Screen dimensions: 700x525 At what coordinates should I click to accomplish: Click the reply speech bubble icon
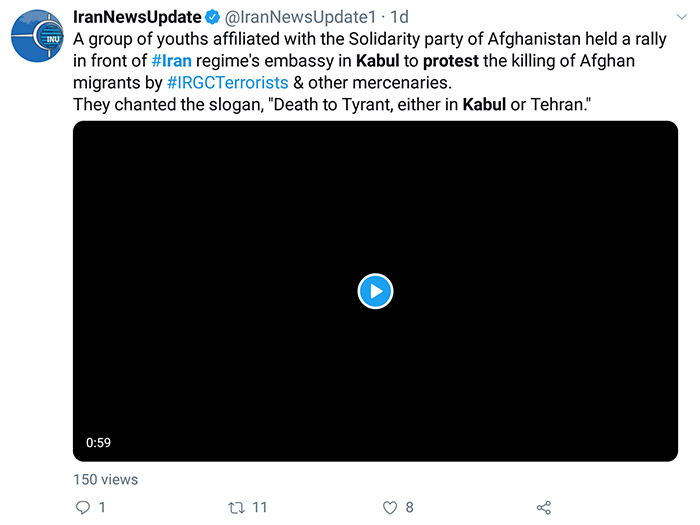[x=83, y=507]
